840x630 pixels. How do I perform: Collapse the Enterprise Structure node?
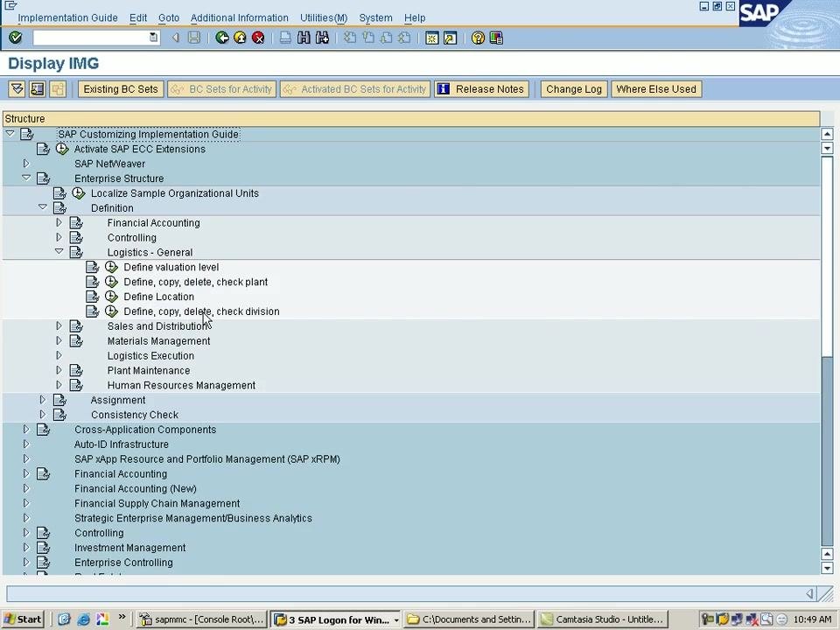point(25,178)
